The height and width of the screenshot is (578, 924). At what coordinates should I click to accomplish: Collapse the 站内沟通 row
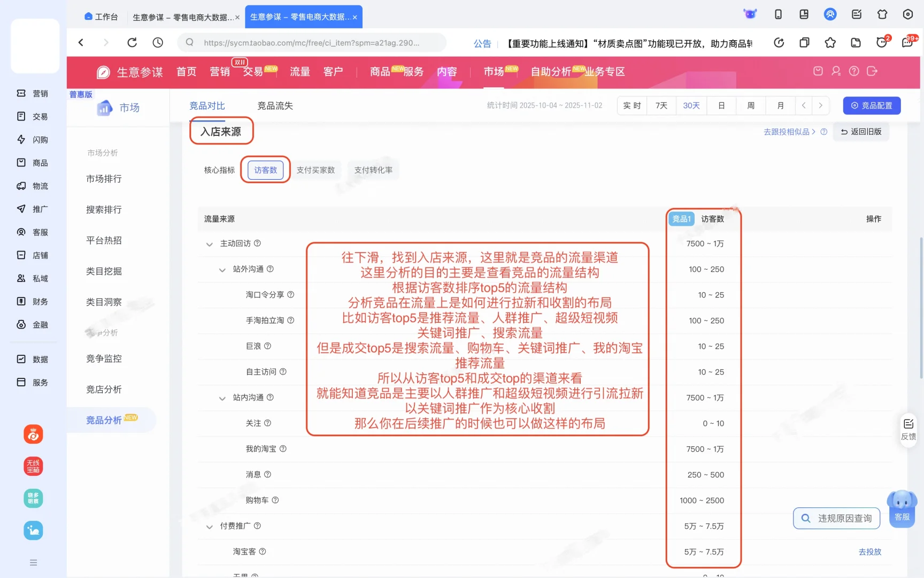222,398
